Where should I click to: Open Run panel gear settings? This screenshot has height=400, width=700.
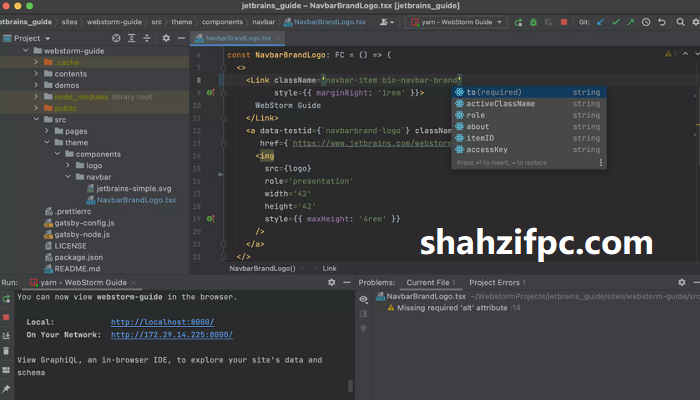pos(331,282)
